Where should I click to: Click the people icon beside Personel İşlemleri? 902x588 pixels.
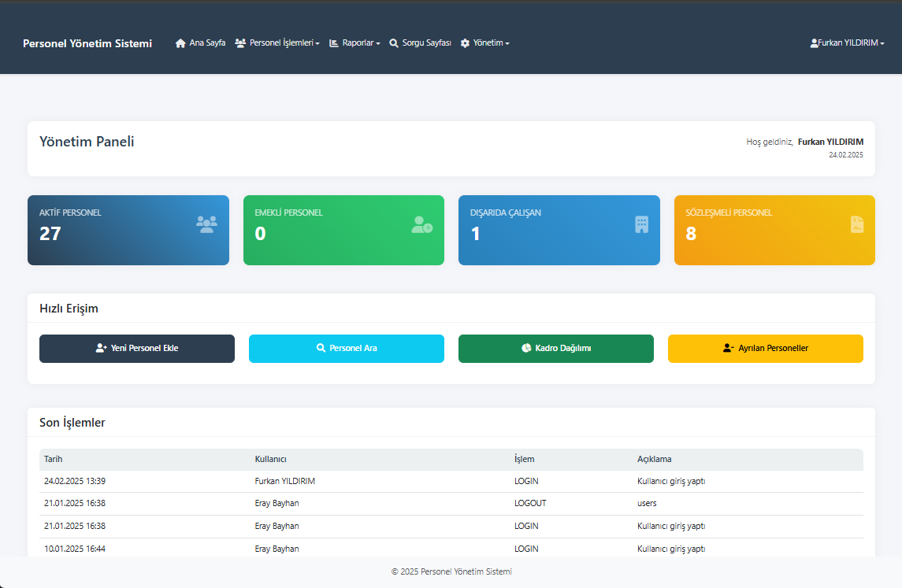point(240,43)
